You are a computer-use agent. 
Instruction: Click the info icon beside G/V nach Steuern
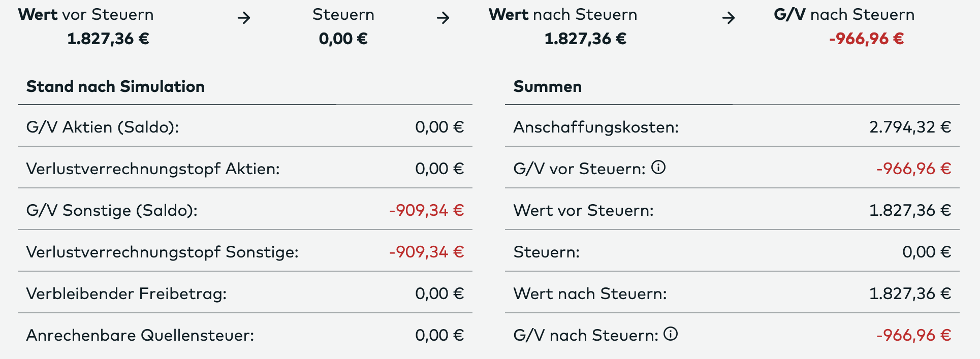(671, 334)
